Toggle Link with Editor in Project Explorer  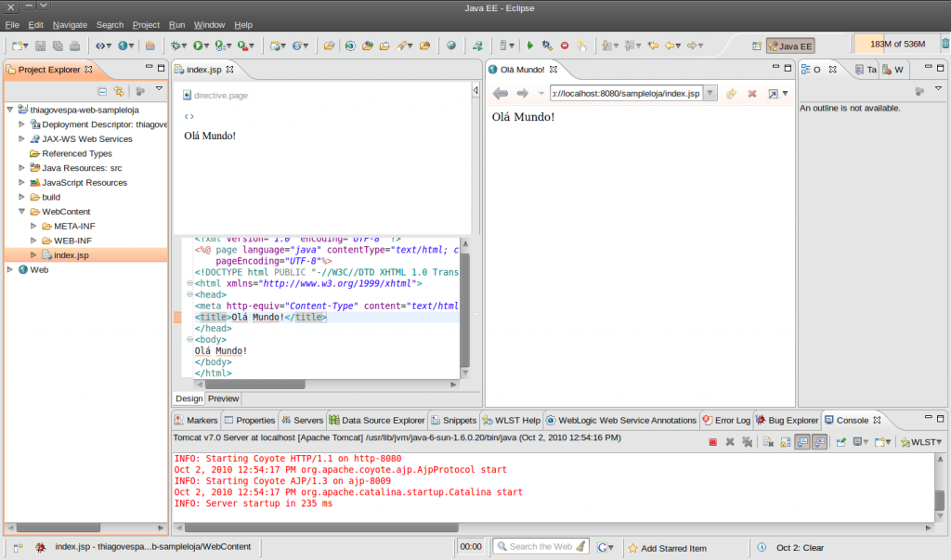click(x=119, y=91)
